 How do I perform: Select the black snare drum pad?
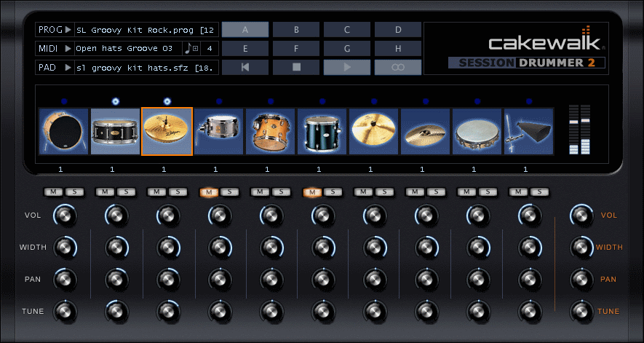(116, 132)
